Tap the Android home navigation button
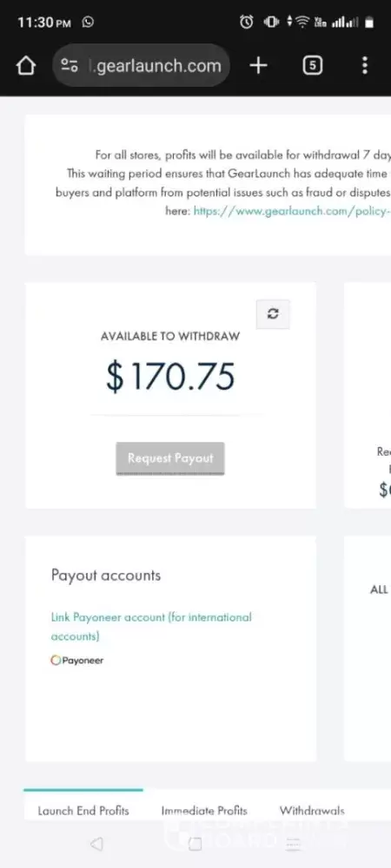 click(x=195, y=844)
